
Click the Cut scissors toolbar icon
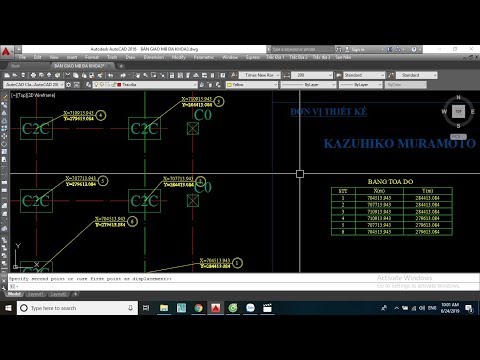coord(67,75)
